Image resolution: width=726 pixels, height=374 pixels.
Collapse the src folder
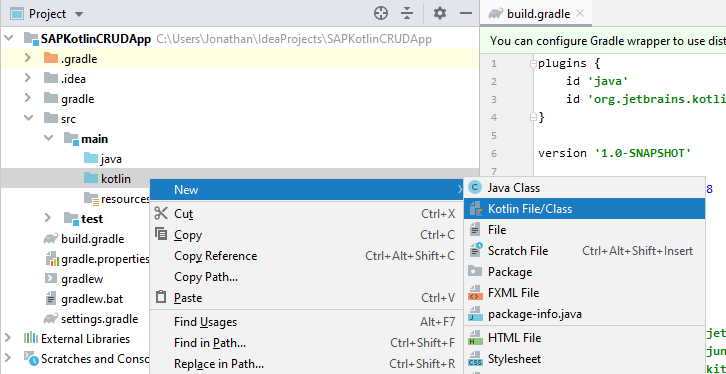pos(29,118)
